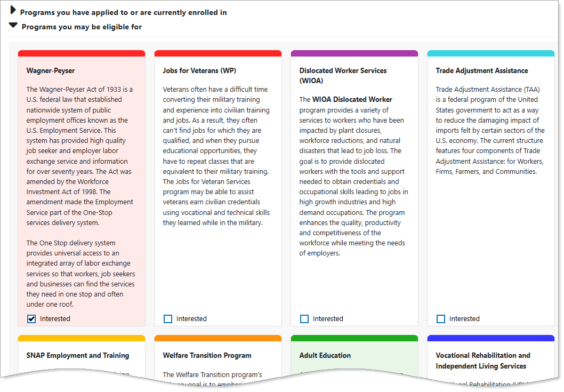Check Interested for Jobs for Veterans
This screenshot has width=564, height=392.
168,319
